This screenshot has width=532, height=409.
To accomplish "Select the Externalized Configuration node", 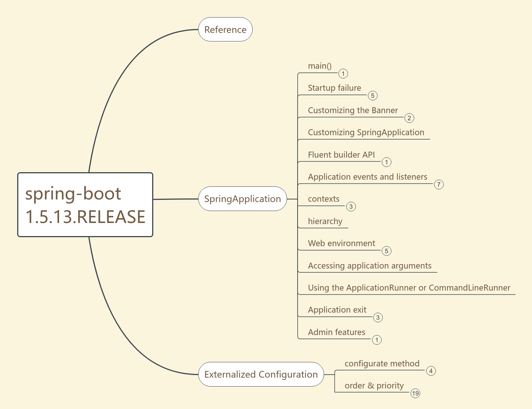I will 261,374.
